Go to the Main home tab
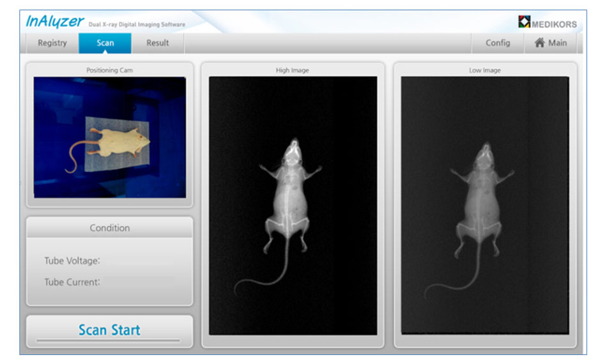Screen dimensions: 607x364 pyautogui.click(x=551, y=43)
